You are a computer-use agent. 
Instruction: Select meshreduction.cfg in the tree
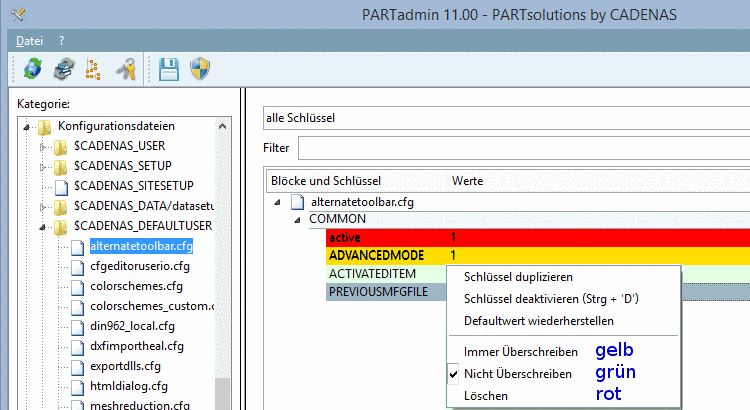coord(140,405)
